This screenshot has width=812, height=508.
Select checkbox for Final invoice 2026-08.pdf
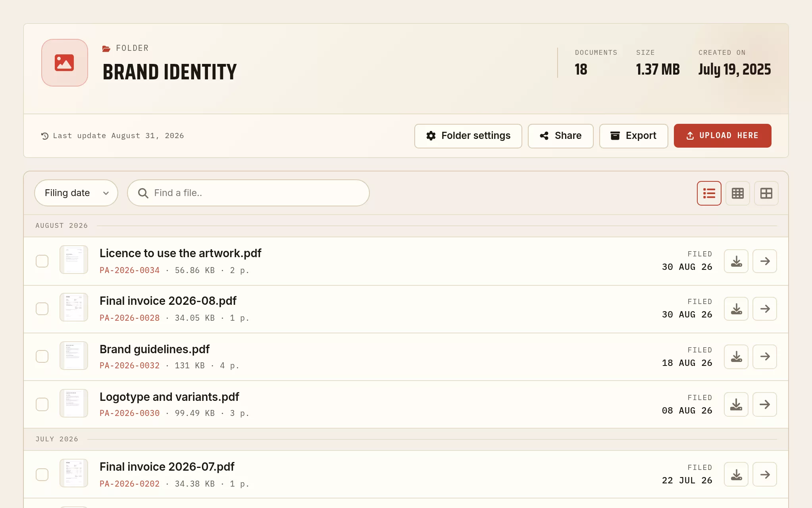pos(42,309)
